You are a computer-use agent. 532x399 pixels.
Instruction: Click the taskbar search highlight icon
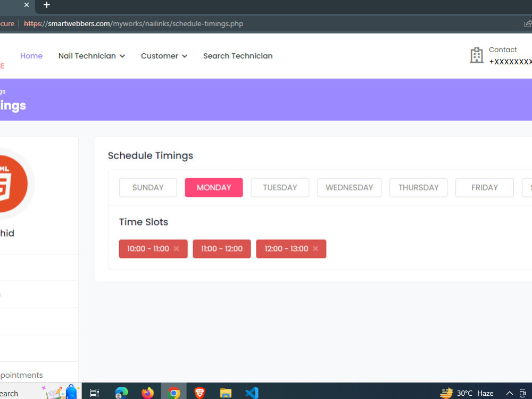[x=61, y=392]
